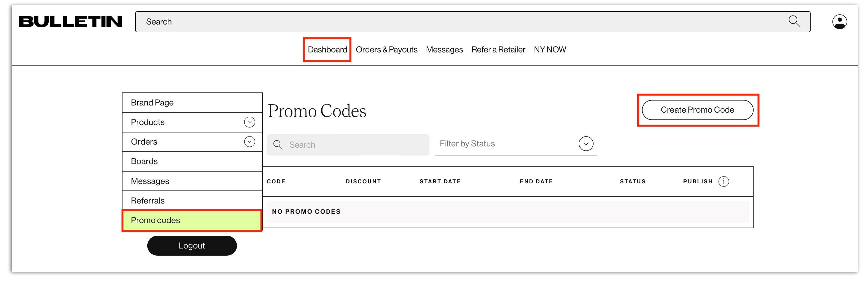Screen dimensions: 868x282
Task: Click the Publish column info icon
Action: point(723,181)
